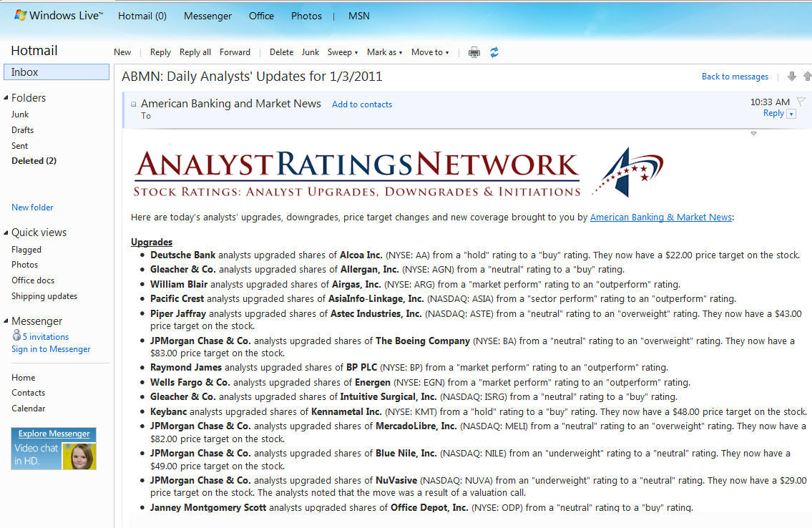Select the Inbox folder
812x528 pixels.
(x=57, y=72)
